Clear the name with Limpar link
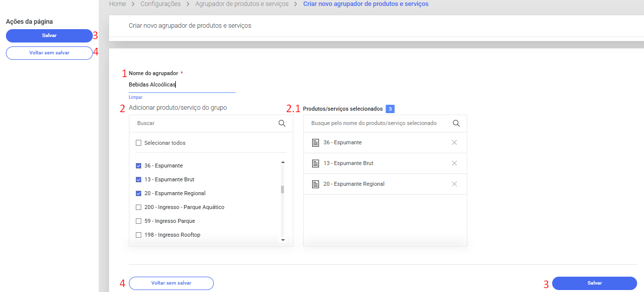 click(x=135, y=97)
